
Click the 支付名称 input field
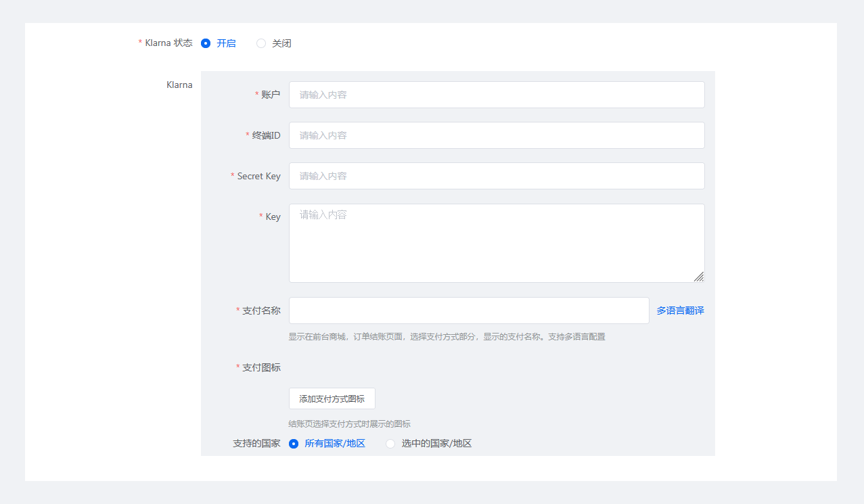[468, 311]
